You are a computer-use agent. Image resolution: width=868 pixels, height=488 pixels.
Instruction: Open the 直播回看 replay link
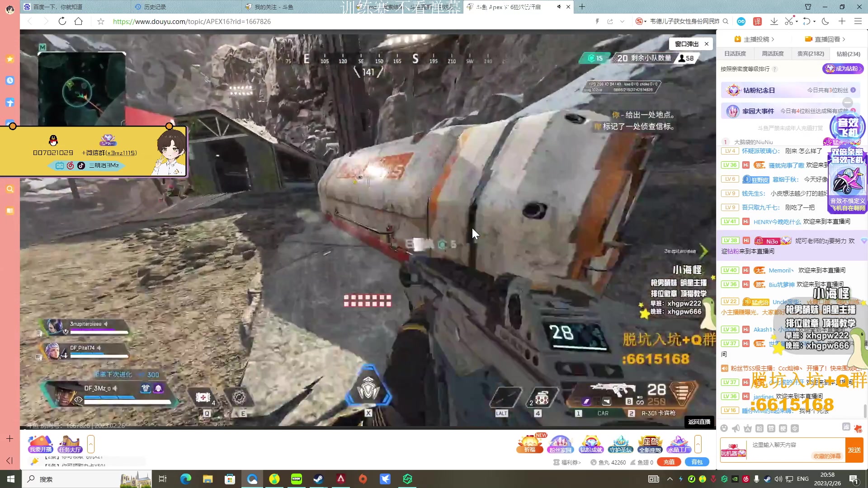pos(826,39)
